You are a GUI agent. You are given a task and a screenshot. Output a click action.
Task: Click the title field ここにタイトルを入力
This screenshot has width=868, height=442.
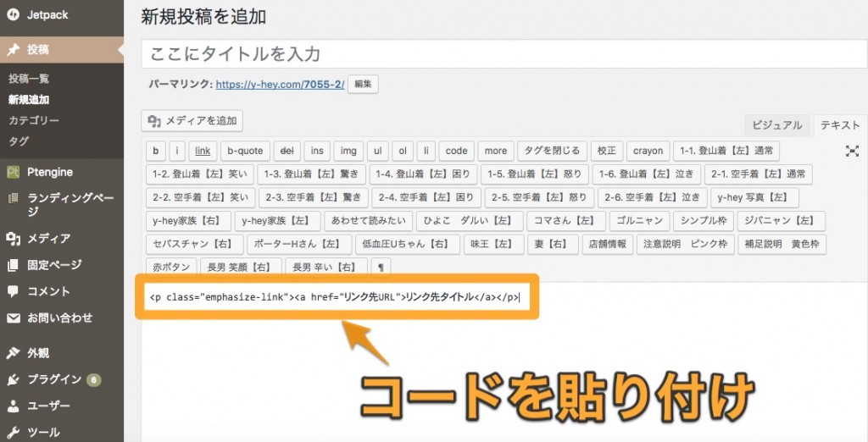pyautogui.click(x=504, y=53)
